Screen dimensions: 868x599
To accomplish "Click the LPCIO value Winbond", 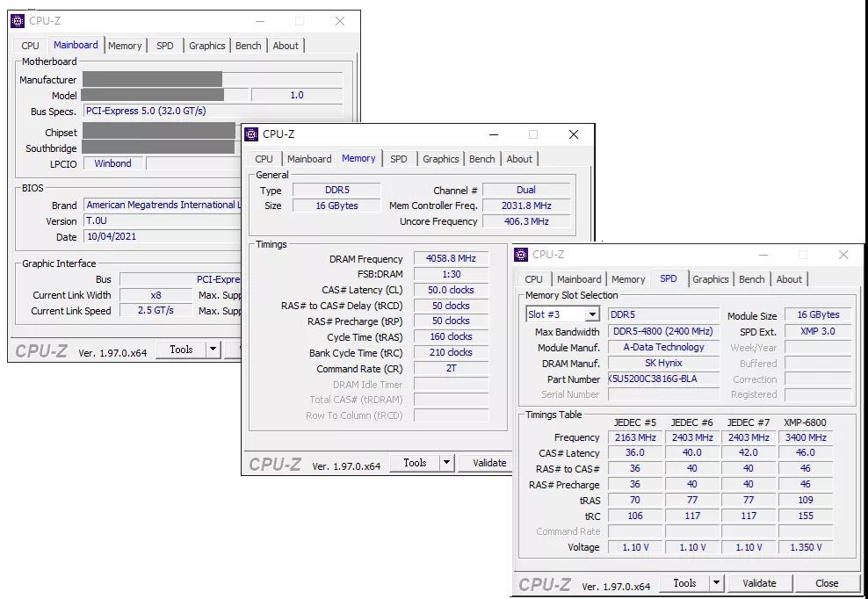I will click(113, 163).
